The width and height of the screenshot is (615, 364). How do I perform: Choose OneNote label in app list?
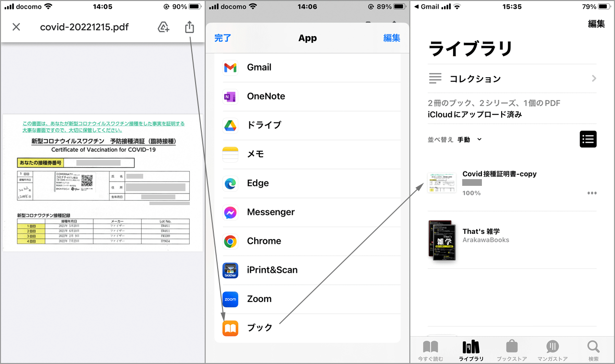(x=266, y=96)
